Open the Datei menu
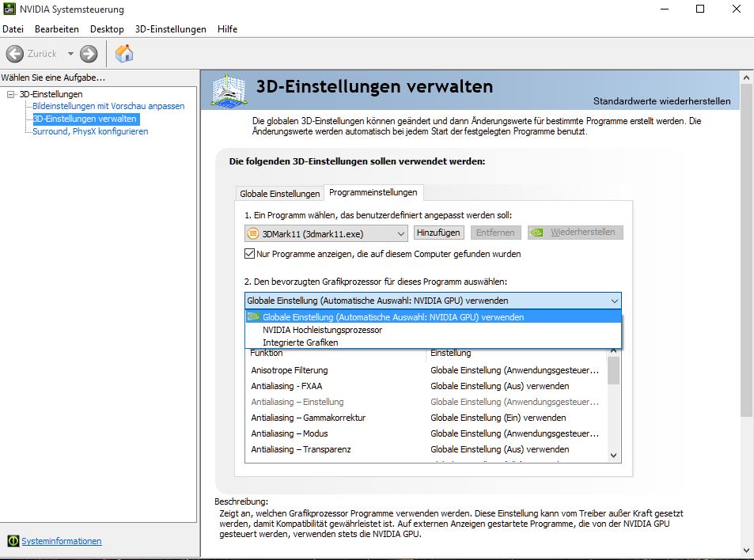 (x=13, y=28)
